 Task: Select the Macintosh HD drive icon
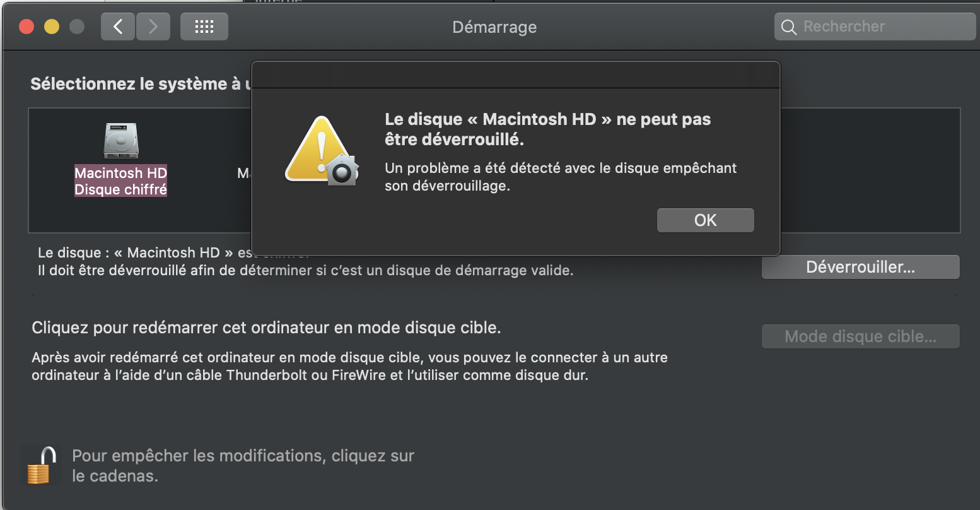[x=121, y=140]
